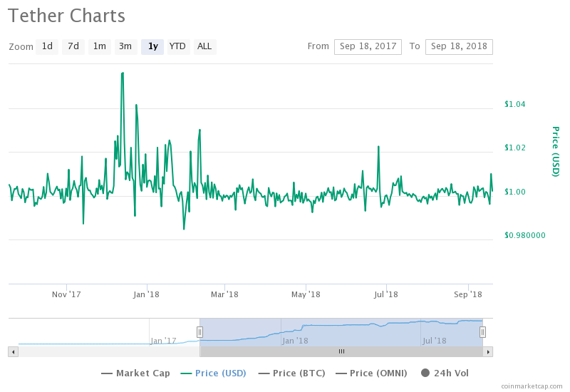The width and height of the screenshot is (570, 392).
Task: Click the $0.980000 axis label
Action: (524, 235)
